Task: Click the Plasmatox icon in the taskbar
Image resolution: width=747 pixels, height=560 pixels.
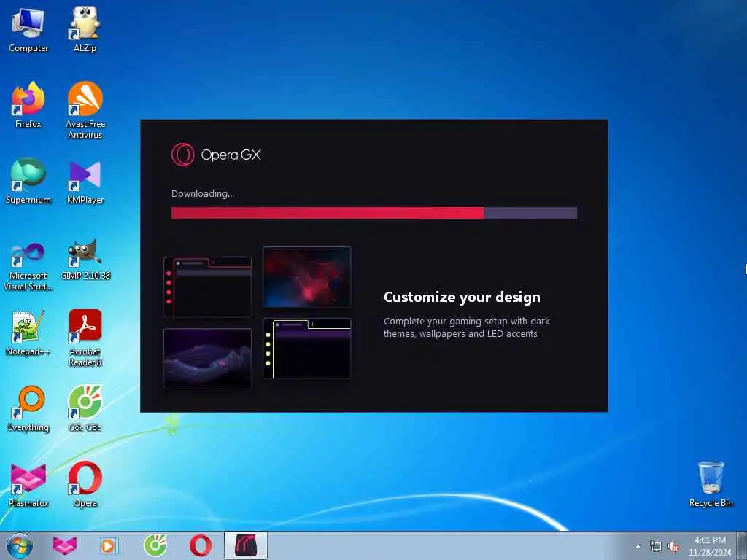Action: tap(65, 545)
